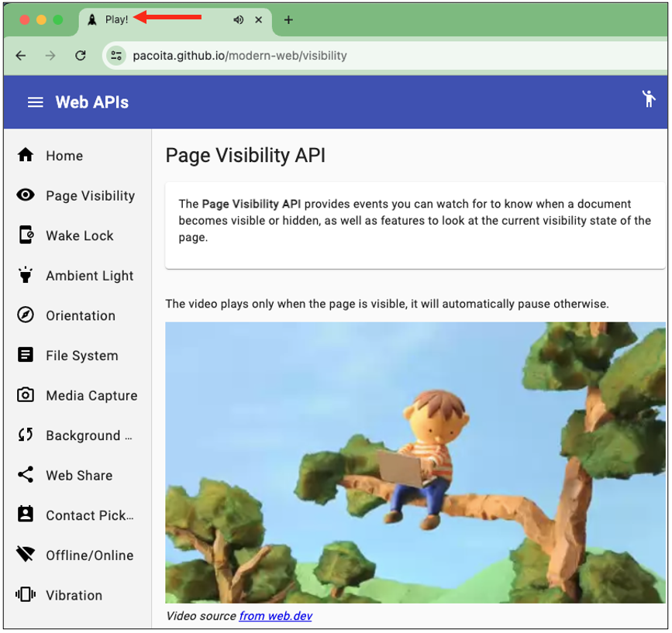672x633 pixels.
Task: Click the bold "Page Visibility API" description text
Action: click(x=251, y=204)
